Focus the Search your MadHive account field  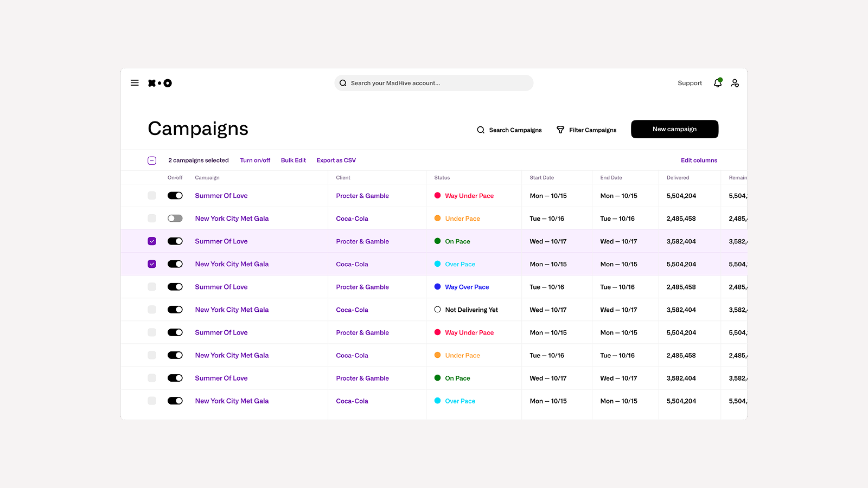point(434,83)
